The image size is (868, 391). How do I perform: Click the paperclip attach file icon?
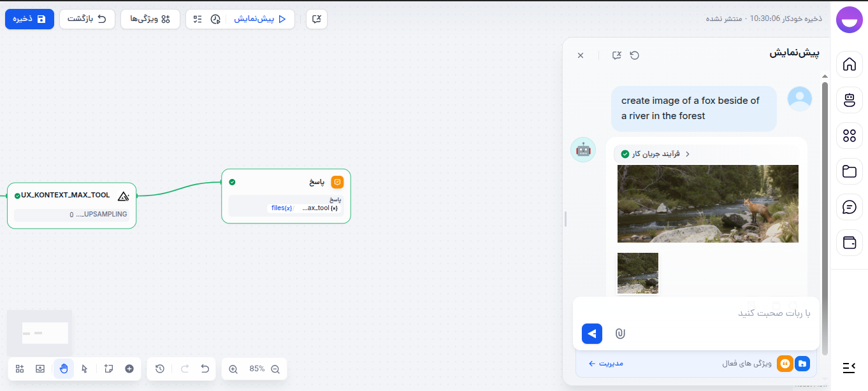coord(620,333)
